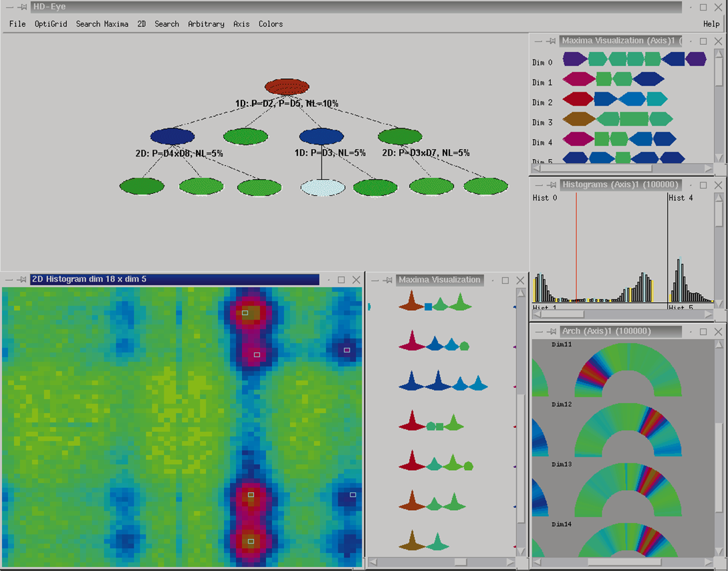The image size is (728, 571).
Task: Open the Help menu
Action: click(711, 23)
